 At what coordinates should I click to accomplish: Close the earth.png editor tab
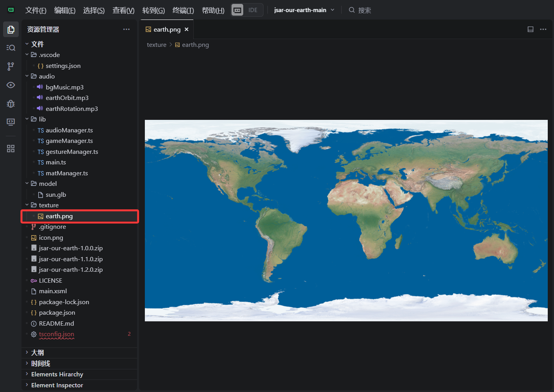click(187, 30)
